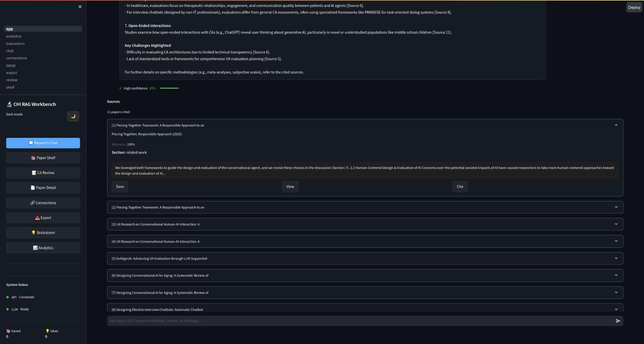Open the Brainstorm lightbulb panel
Screen dimensions: 644x344
click(x=43, y=232)
